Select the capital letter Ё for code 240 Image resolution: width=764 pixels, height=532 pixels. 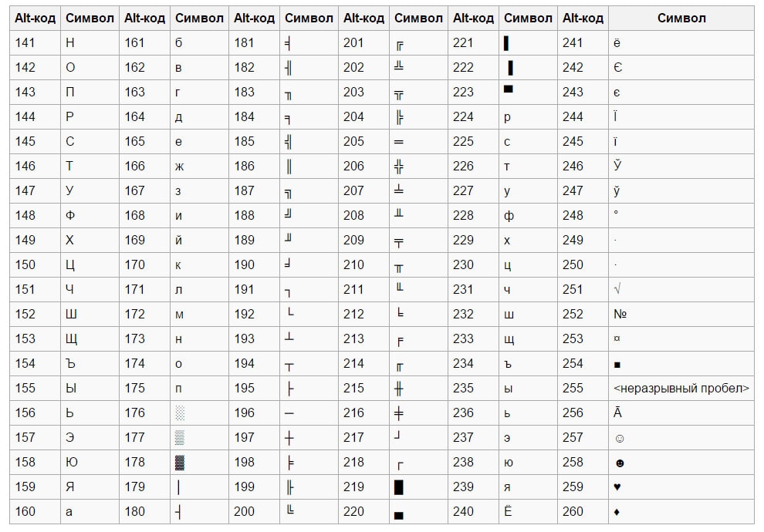(x=508, y=511)
